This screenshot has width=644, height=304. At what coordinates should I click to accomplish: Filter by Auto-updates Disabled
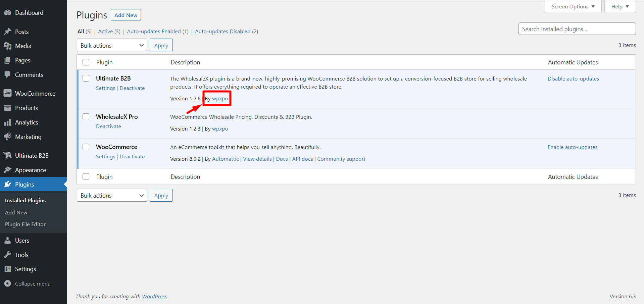(222, 31)
